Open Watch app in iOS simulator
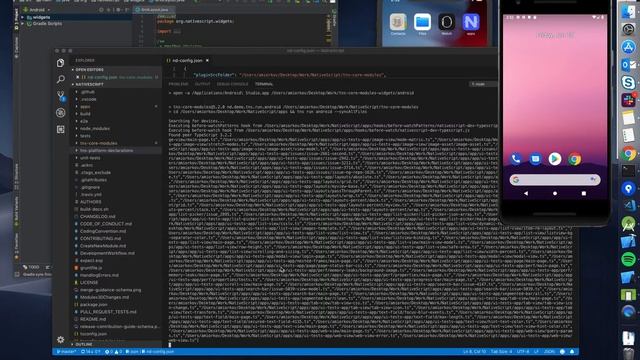 [x=446, y=22]
